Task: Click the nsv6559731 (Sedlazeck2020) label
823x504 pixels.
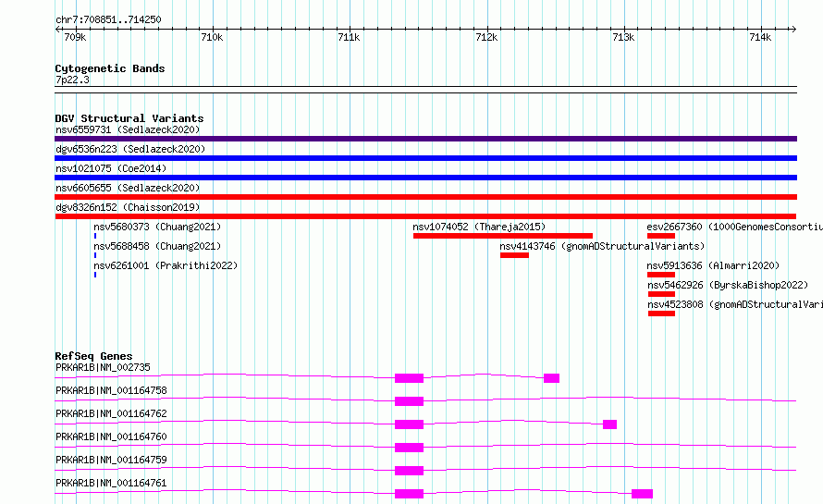Action: pyautogui.click(x=128, y=129)
